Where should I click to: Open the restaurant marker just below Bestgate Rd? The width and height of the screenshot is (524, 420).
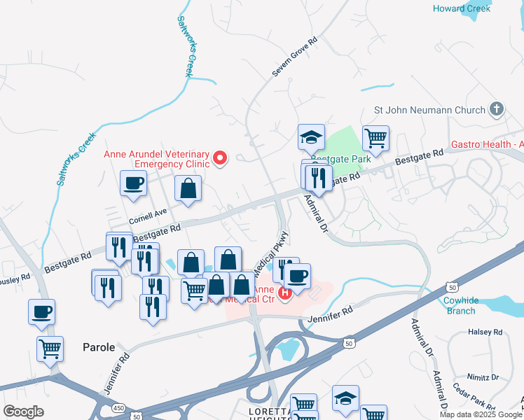pos(119,249)
